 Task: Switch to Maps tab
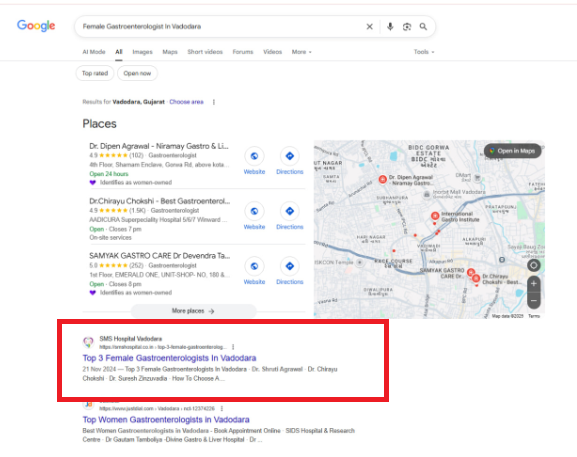[170, 52]
